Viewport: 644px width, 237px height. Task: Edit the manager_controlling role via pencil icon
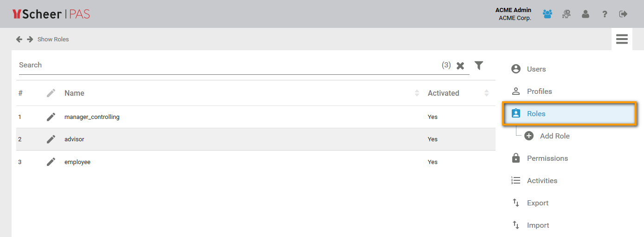[x=51, y=117]
